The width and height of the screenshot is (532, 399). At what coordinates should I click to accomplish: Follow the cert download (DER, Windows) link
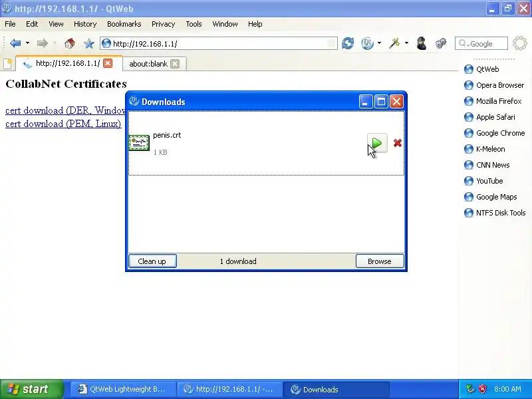(65, 110)
